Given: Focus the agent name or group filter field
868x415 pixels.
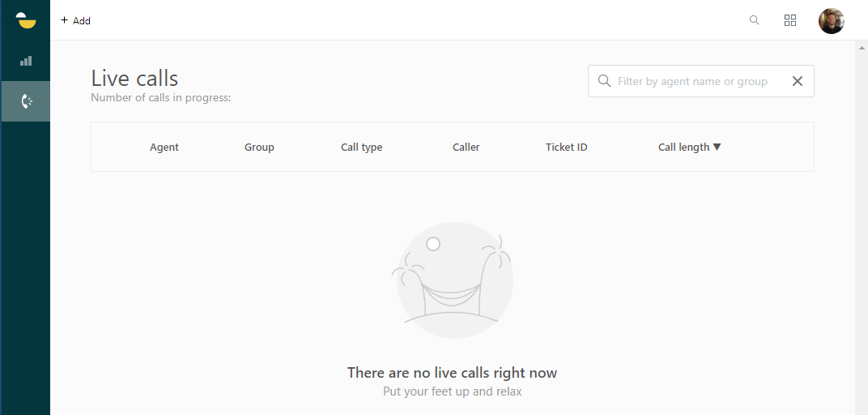Looking at the screenshot, I should pos(692,81).
